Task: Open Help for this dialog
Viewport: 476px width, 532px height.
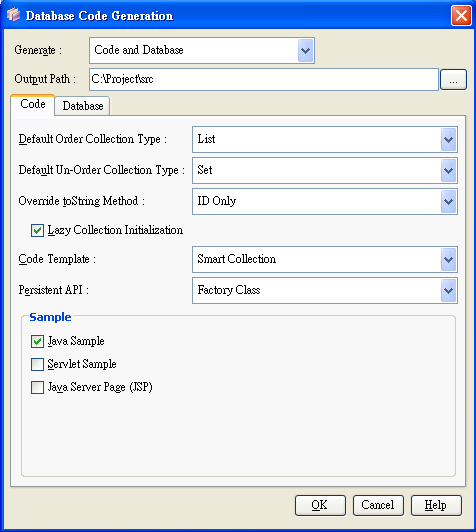Action: click(436, 506)
